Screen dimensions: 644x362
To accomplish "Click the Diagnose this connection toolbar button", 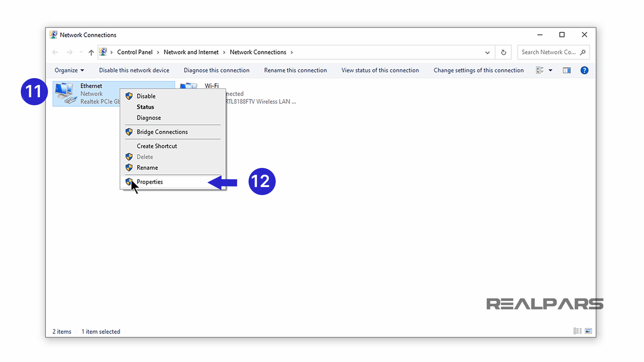I will (216, 70).
